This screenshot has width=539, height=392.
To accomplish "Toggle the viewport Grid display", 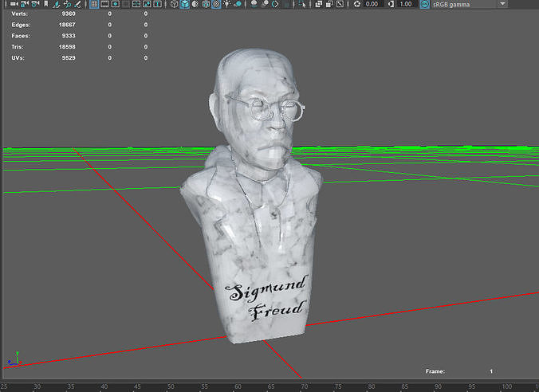I will click(x=94, y=4).
